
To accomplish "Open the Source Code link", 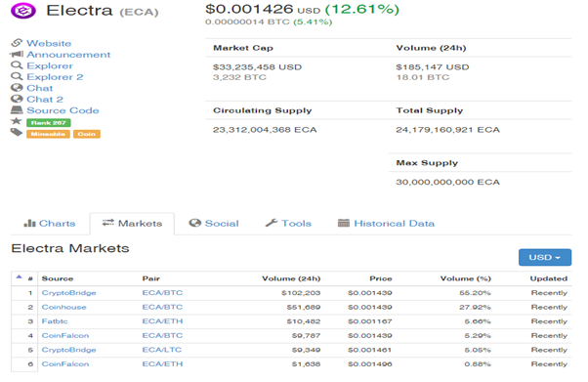I will click(x=63, y=110).
